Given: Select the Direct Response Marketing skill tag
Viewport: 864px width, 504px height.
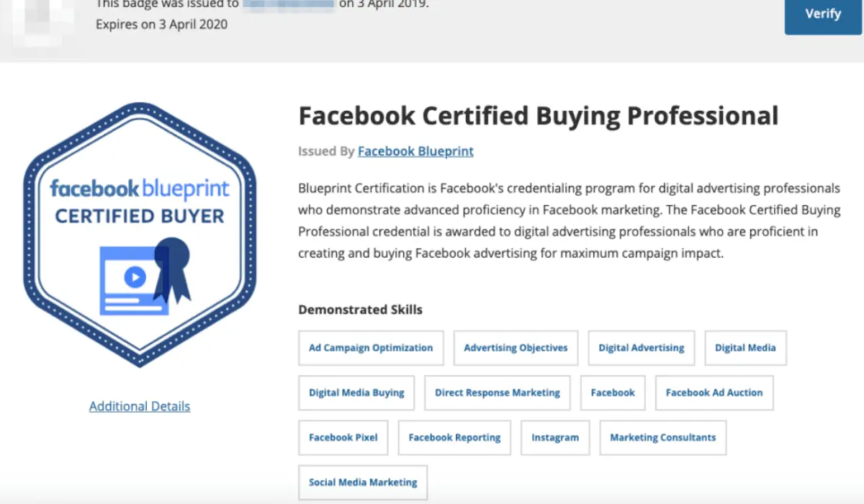Looking at the screenshot, I should coord(498,392).
